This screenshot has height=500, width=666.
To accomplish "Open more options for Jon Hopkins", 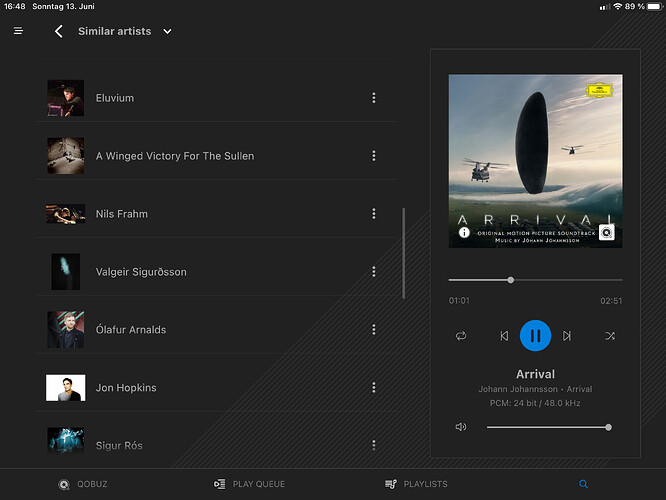I will point(374,388).
